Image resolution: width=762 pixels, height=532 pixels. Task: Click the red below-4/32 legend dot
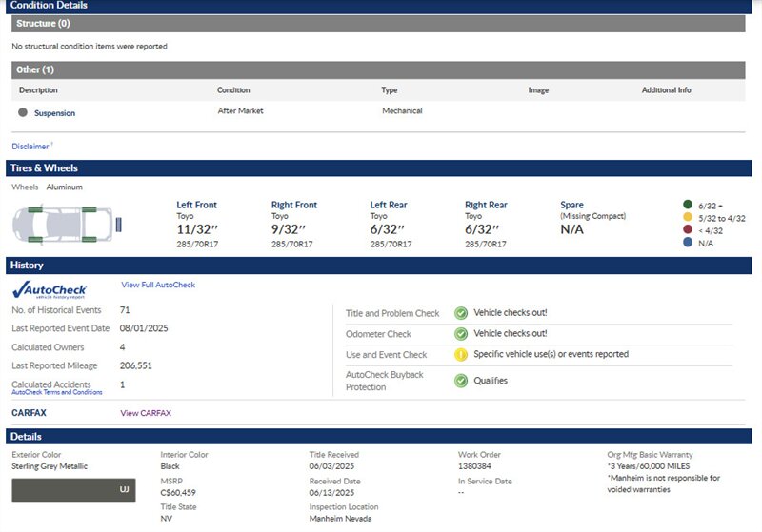tap(687, 230)
